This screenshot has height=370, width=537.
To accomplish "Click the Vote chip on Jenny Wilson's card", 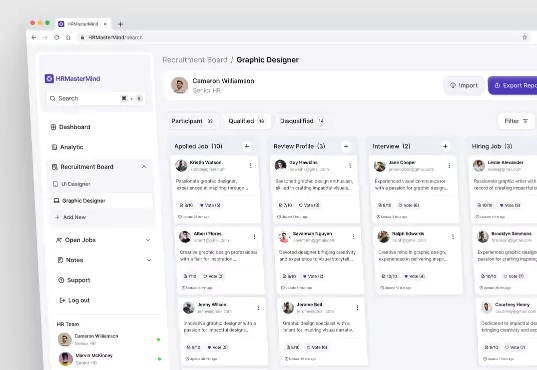I will (x=217, y=347).
